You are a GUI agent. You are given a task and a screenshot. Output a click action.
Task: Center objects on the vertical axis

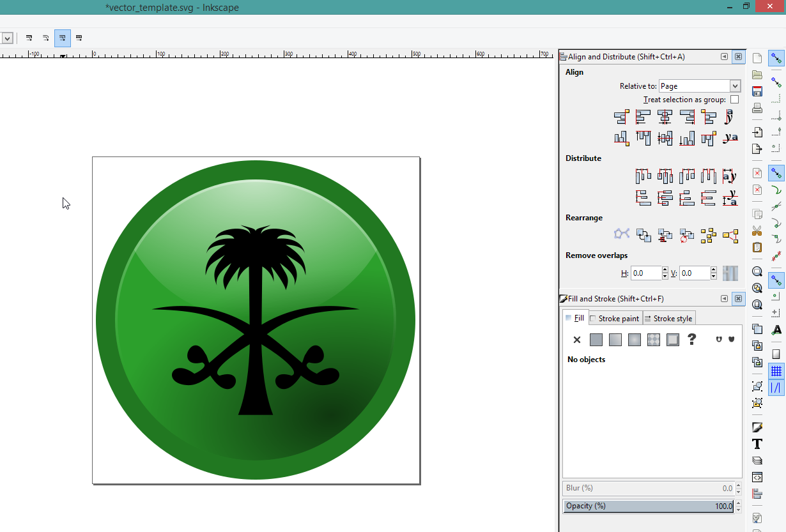[x=665, y=117]
